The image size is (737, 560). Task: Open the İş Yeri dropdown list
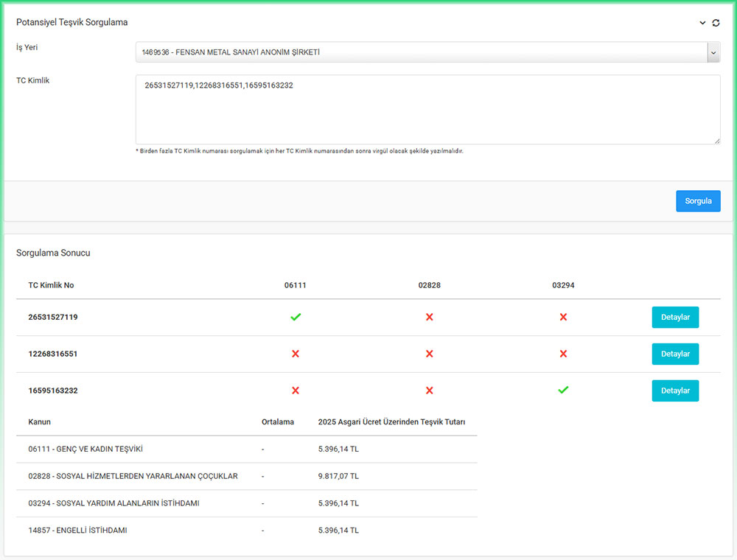click(x=421, y=52)
